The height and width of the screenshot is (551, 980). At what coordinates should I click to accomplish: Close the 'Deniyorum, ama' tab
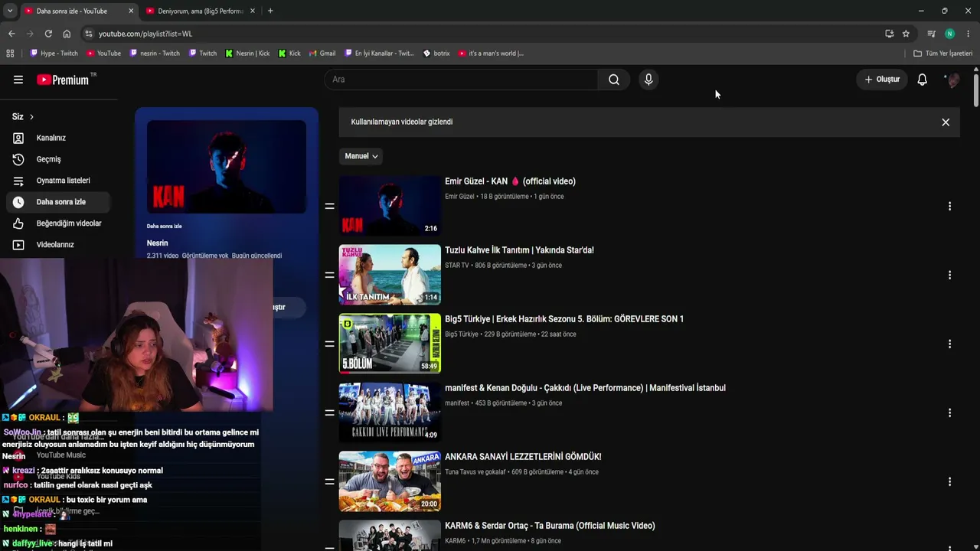click(253, 11)
